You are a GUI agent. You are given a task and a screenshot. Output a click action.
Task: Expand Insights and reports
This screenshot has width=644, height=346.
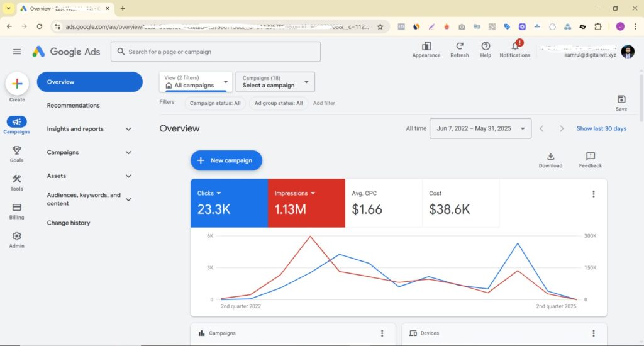[89, 129]
